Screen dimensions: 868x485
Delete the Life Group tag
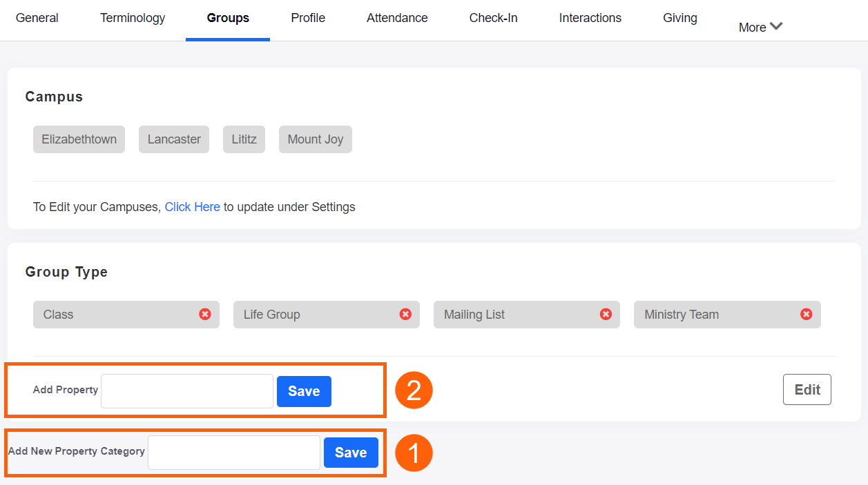(405, 315)
